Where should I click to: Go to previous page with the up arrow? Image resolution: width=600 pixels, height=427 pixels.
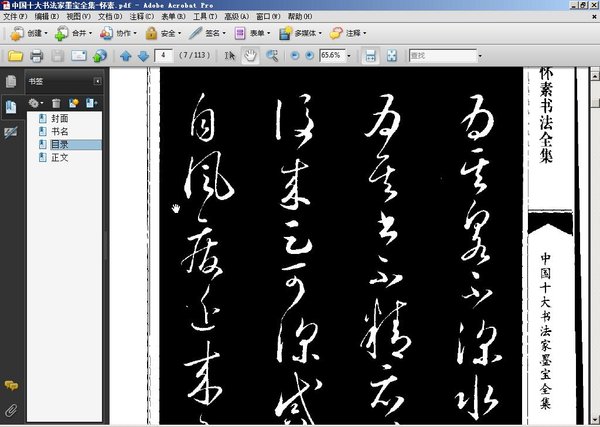(126, 55)
